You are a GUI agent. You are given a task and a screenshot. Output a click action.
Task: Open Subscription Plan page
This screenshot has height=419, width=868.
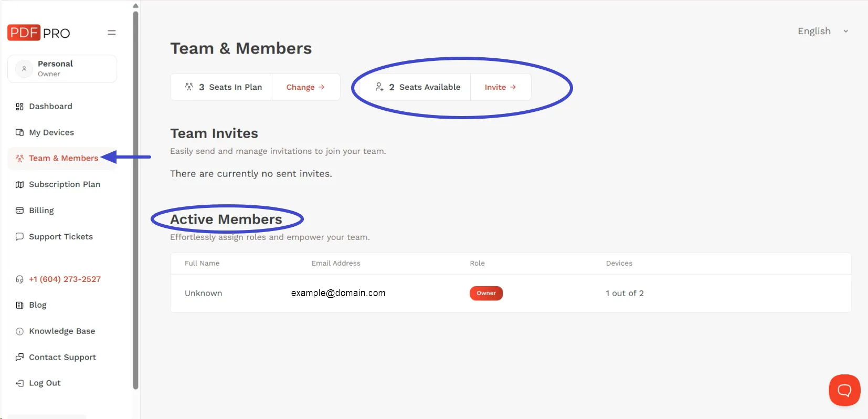tap(65, 184)
